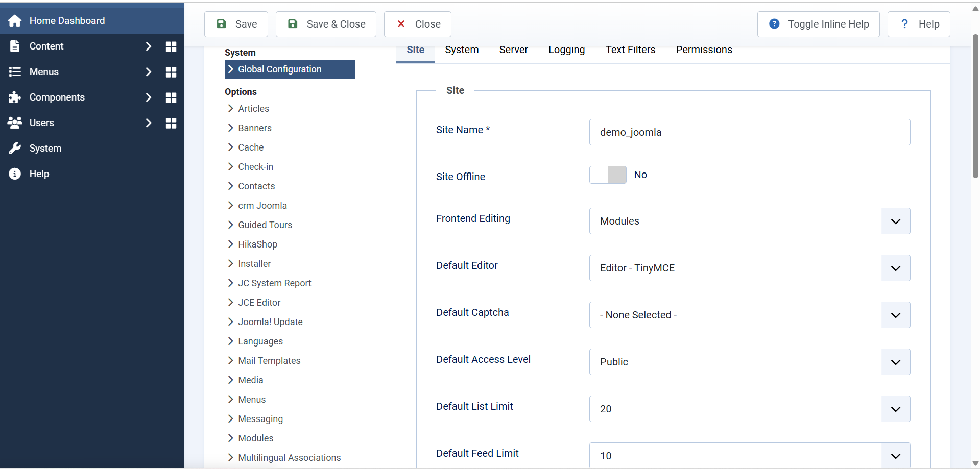This screenshot has height=469, width=980.
Task: Click the Home Dashboard house icon
Action: pos(15,21)
